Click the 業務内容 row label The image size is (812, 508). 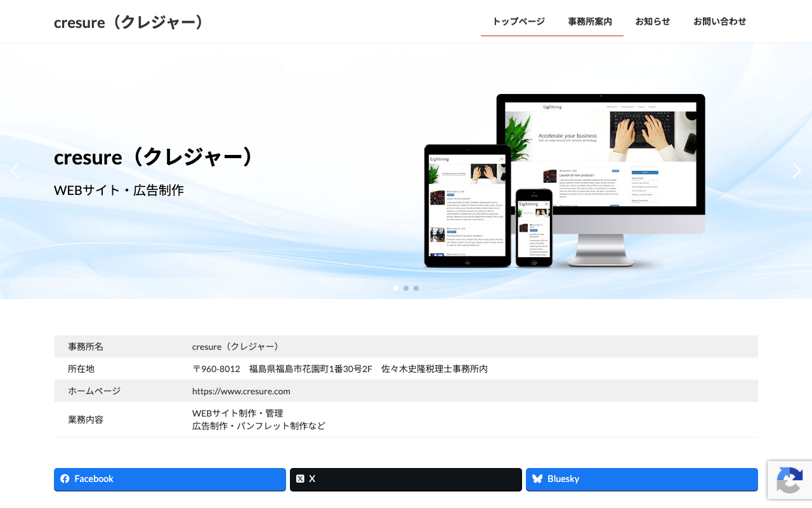[86, 420]
